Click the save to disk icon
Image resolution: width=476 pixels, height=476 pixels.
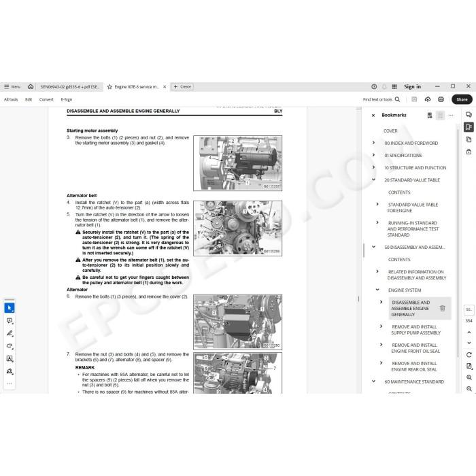coord(414,99)
